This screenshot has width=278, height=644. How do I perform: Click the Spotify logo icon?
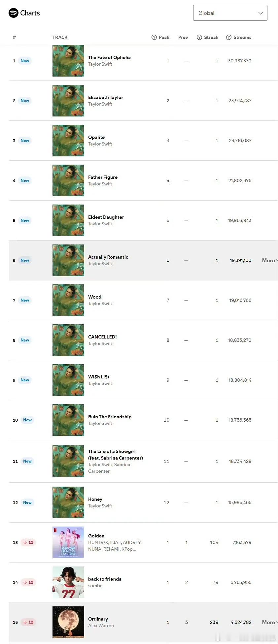(14, 13)
